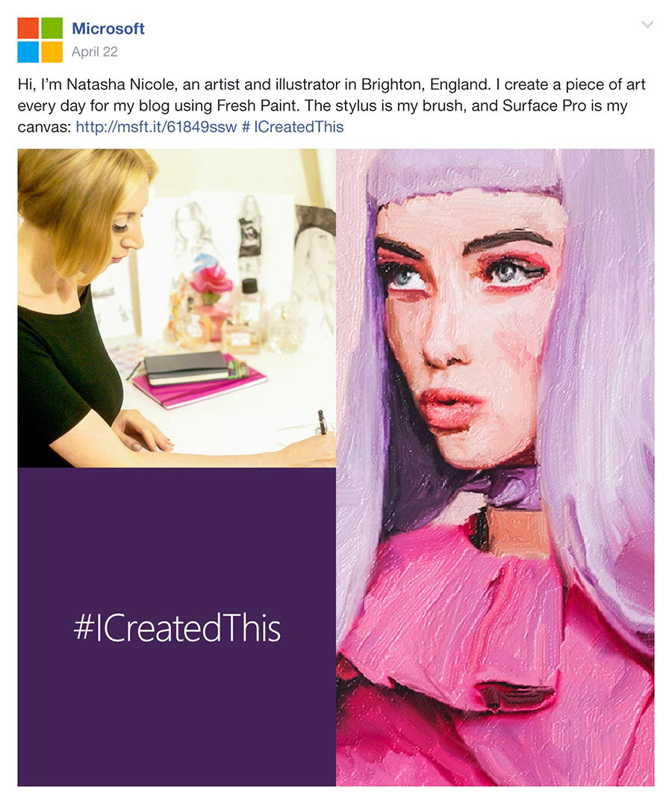Follow the msft.it/61849ssw link
Screen dimensions: 672x804
156,126
